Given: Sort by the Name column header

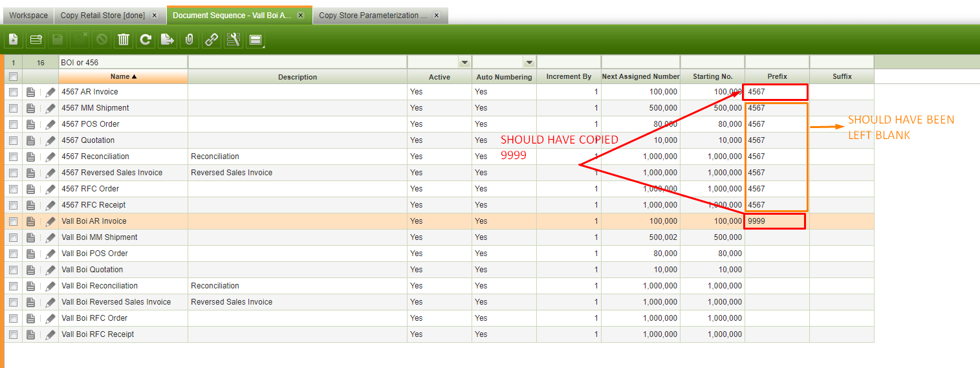Looking at the screenshot, I should coord(123,76).
